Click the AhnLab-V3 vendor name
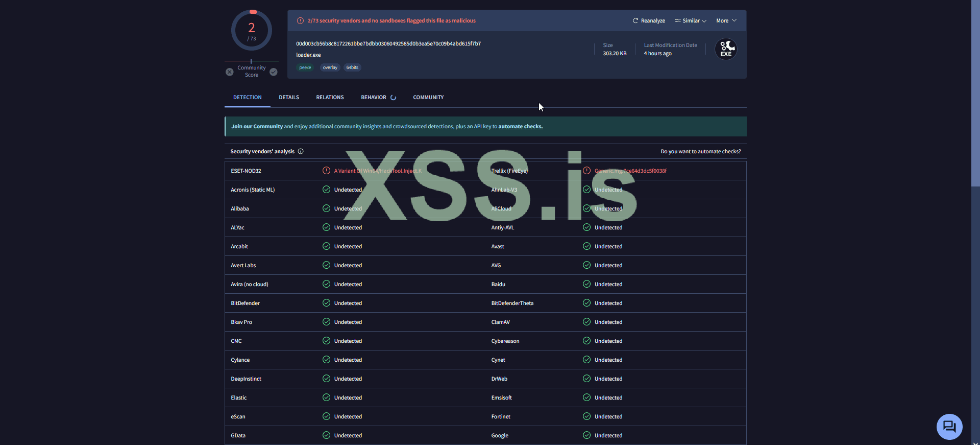 click(504, 190)
